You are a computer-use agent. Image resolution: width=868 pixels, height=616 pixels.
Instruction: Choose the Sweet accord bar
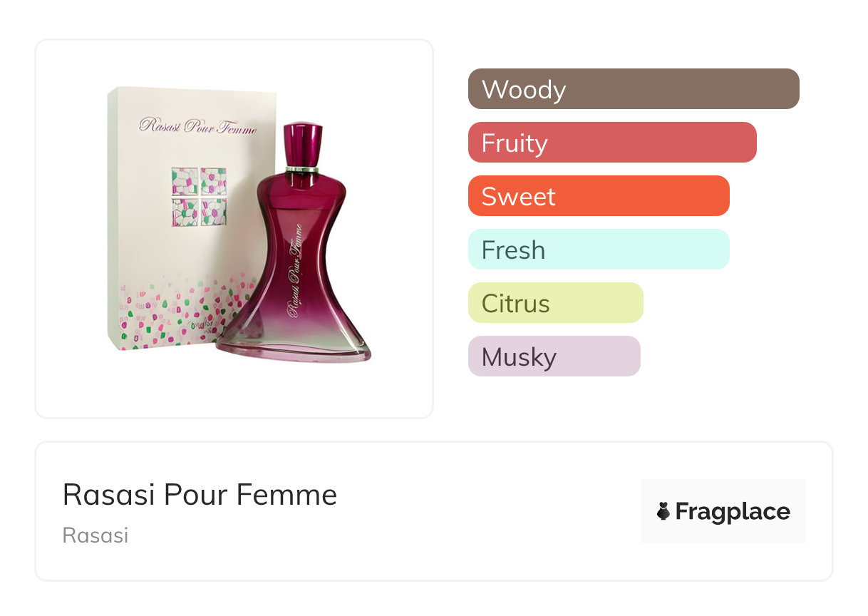[599, 196]
